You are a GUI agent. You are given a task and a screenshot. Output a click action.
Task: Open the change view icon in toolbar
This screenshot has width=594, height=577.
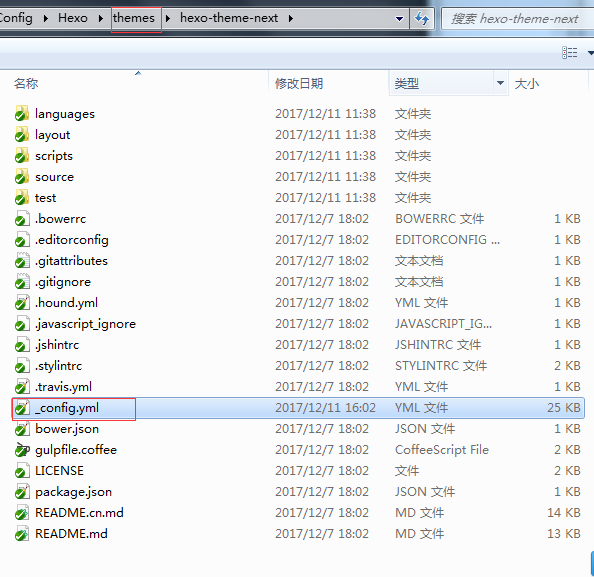point(570,53)
